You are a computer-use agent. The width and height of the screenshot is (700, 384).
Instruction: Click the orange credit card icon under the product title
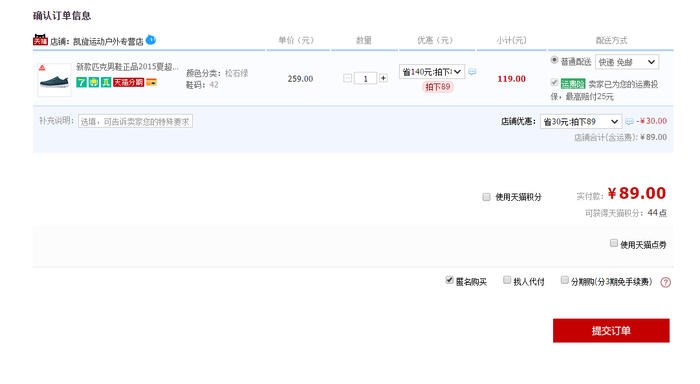click(151, 82)
